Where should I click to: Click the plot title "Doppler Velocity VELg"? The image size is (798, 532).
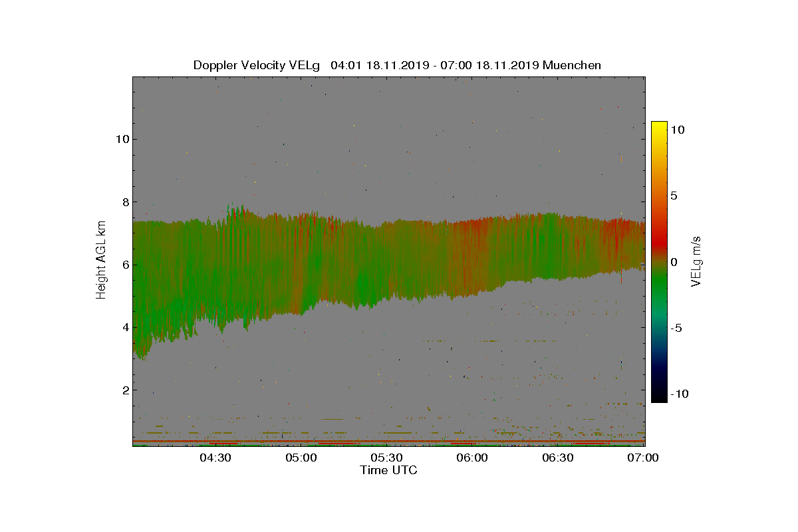coord(256,65)
